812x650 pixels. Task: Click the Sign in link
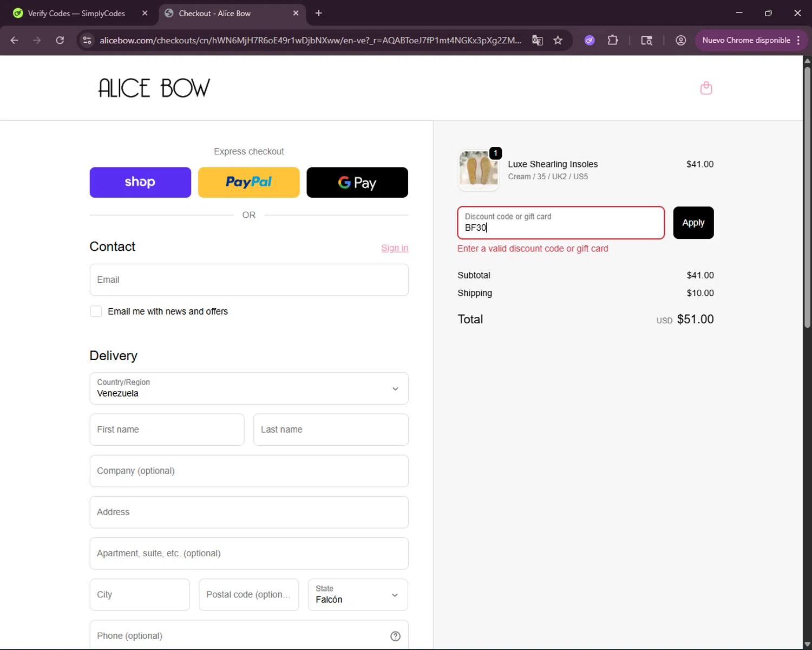395,248
